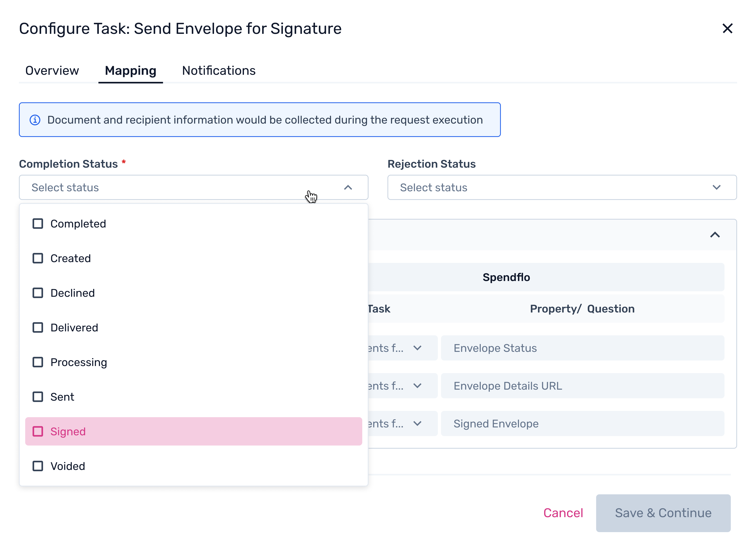This screenshot has height=551, width=756.
Task: Check the Completed status checkbox
Action: [38, 224]
